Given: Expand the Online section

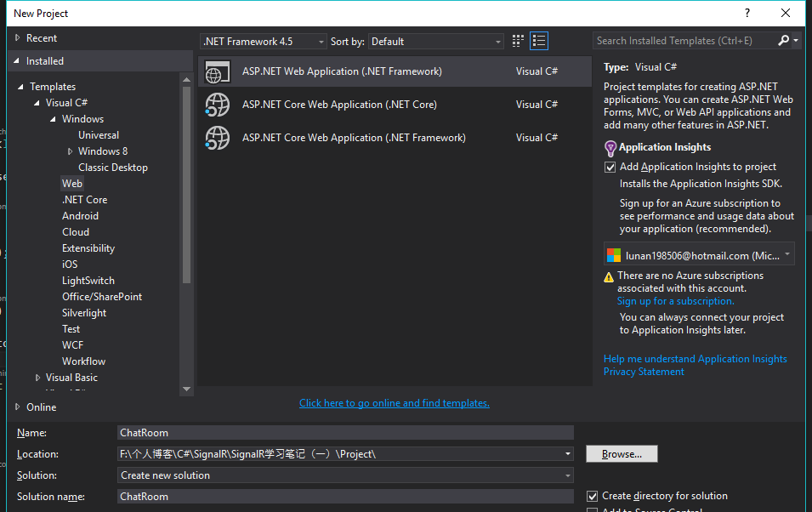Looking at the screenshot, I should 18,407.
